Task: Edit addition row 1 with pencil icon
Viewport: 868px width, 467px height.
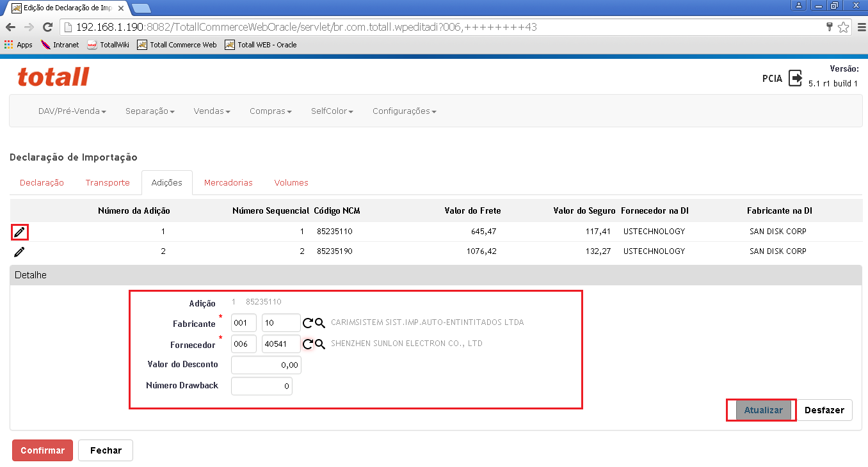Action: pos(19,232)
